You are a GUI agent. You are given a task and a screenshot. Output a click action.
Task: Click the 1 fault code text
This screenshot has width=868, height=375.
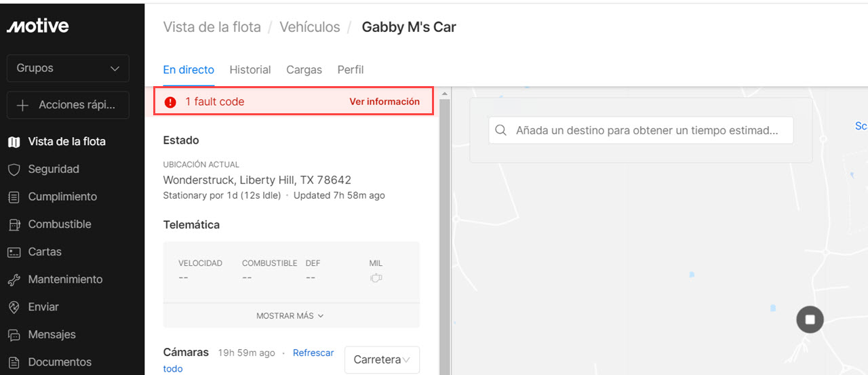tap(214, 102)
